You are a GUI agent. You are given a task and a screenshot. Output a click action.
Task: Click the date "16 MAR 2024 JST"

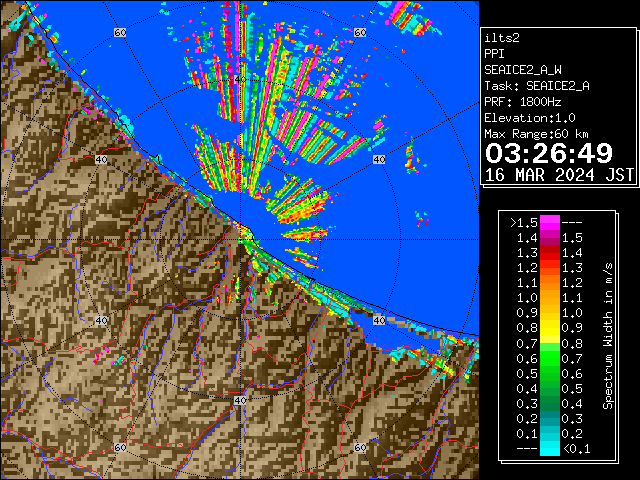[x=559, y=175]
